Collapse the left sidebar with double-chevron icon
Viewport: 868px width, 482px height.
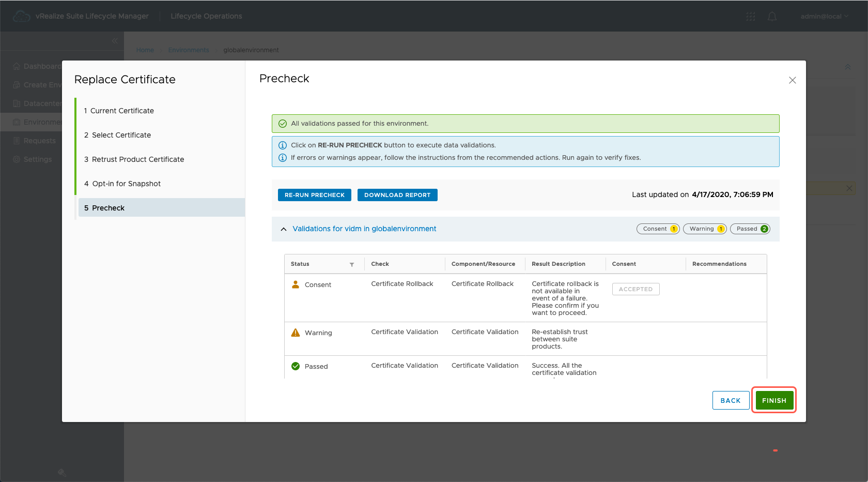tap(115, 41)
